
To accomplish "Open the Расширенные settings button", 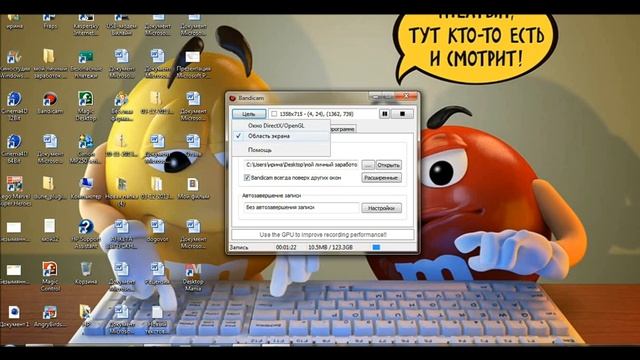I will [x=381, y=178].
